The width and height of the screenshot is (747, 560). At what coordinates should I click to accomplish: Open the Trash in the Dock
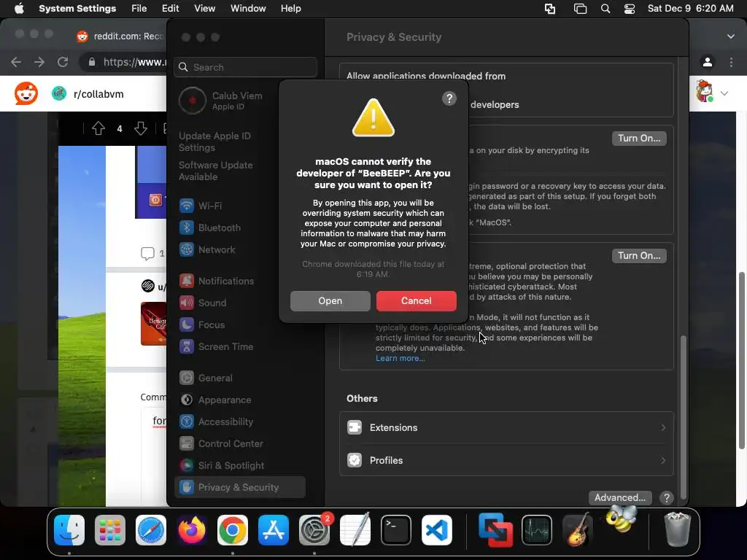point(677,530)
